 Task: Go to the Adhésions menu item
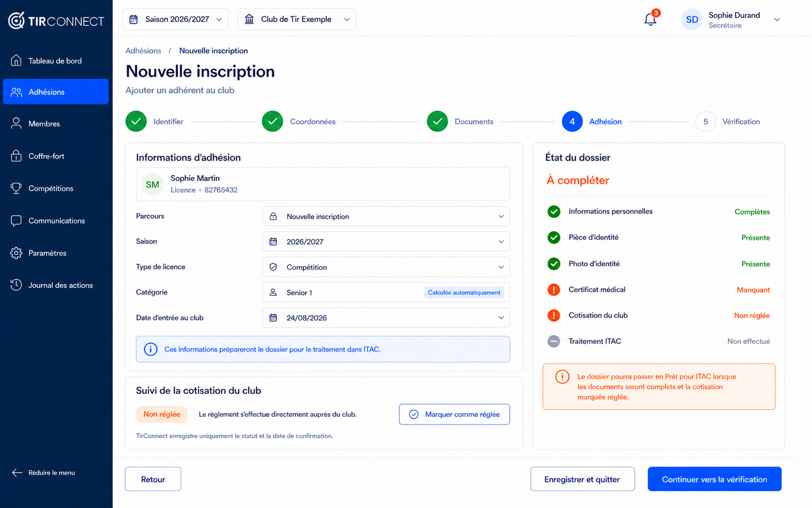pyautogui.click(x=56, y=92)
